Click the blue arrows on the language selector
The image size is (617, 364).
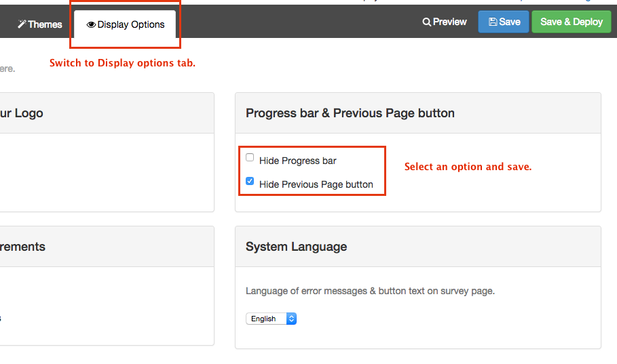click(291, 319)
